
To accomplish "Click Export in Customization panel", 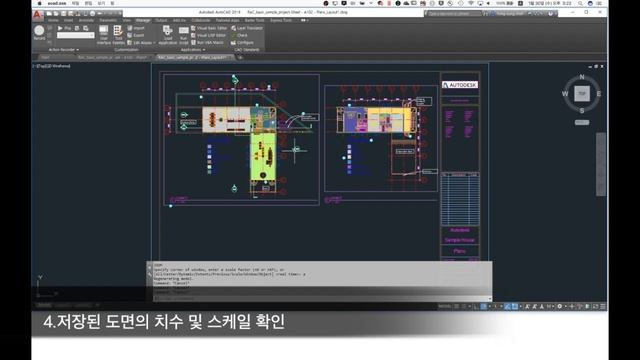I will point(136,36).
